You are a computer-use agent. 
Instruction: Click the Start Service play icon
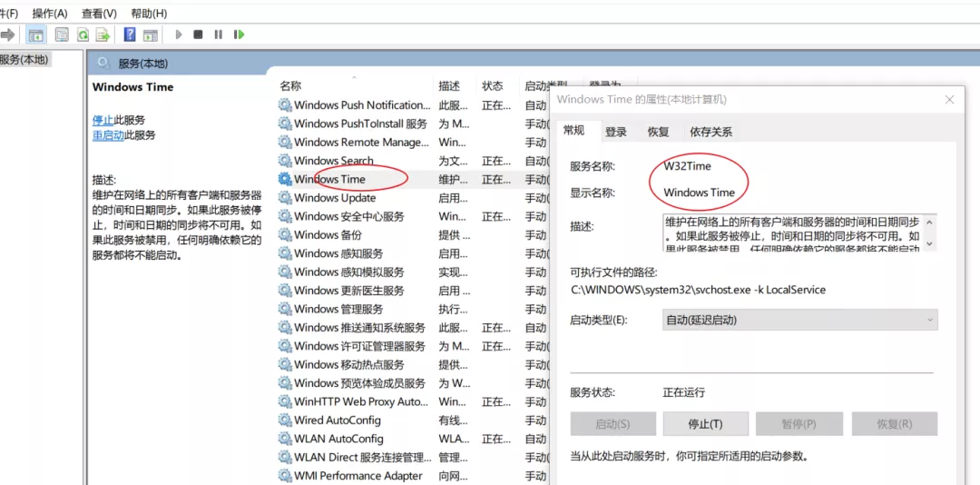point(179,35)
